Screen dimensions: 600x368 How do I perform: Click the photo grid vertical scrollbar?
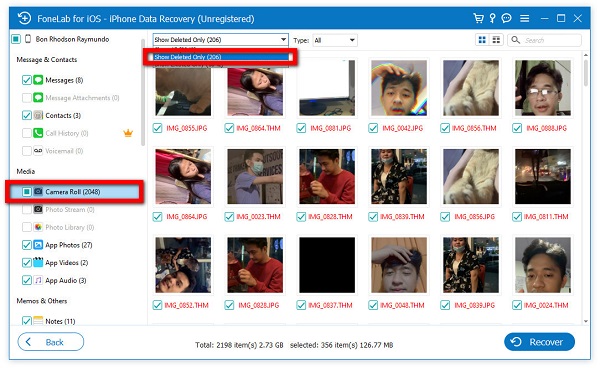pos(586,73)
